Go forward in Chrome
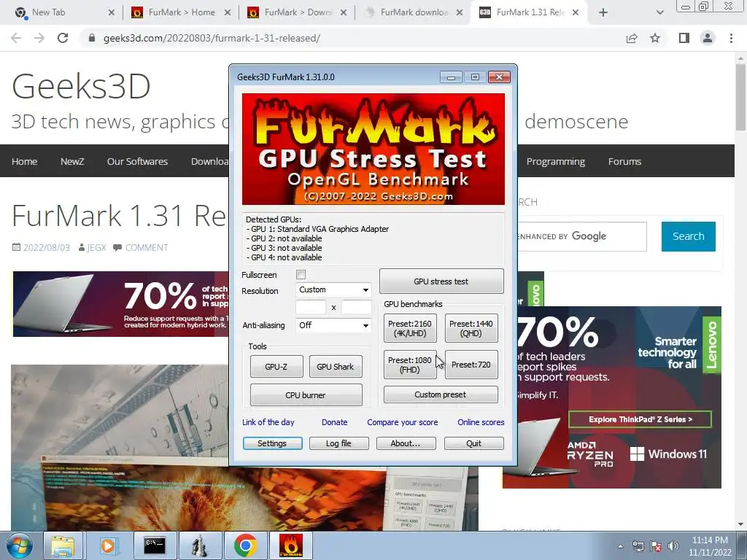This screenshot has height=560, width=747. pos(39,38)
